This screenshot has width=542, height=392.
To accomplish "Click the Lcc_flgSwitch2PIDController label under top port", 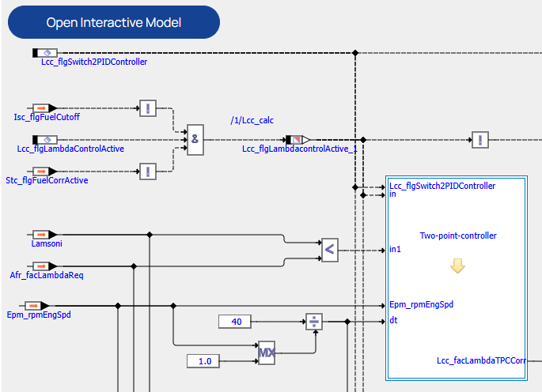I will pos(94,62).
